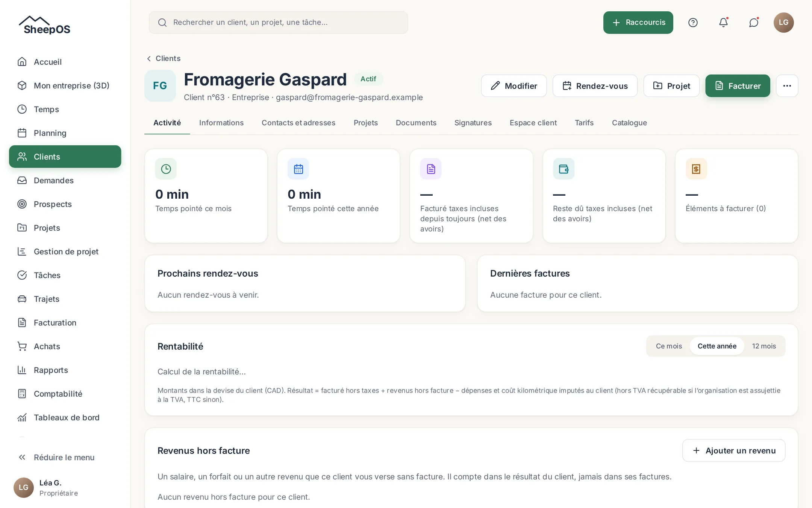Open Demandes in the sidebar
Screen dimensions: 812x508
65,180
